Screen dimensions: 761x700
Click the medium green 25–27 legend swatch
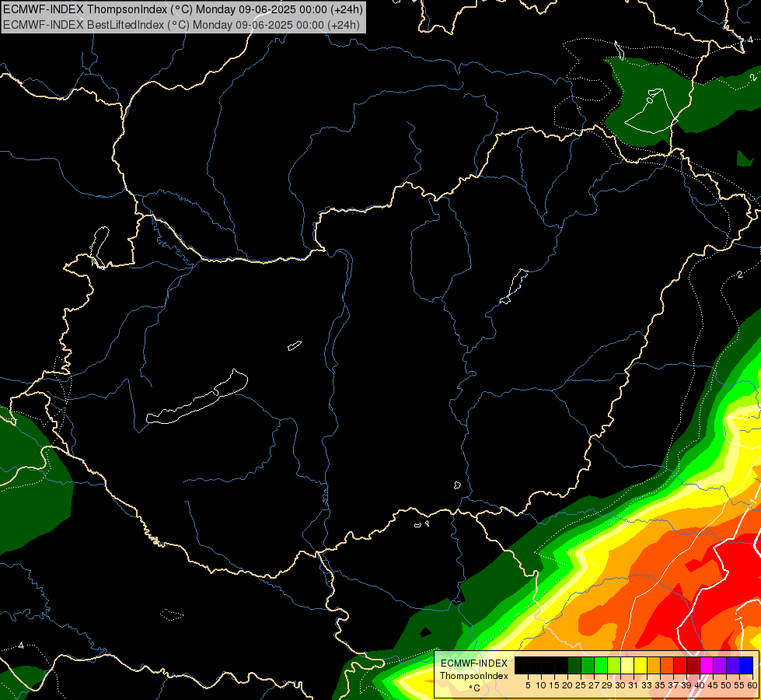588,666
